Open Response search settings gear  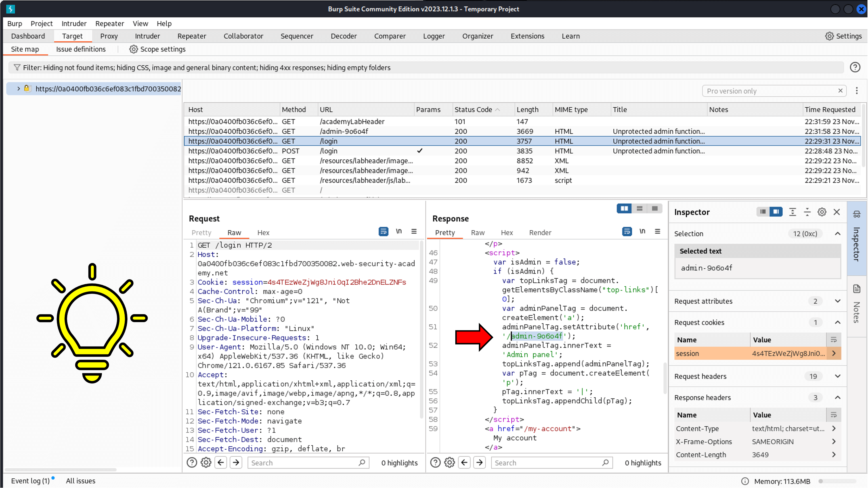(x=450, y=462)
